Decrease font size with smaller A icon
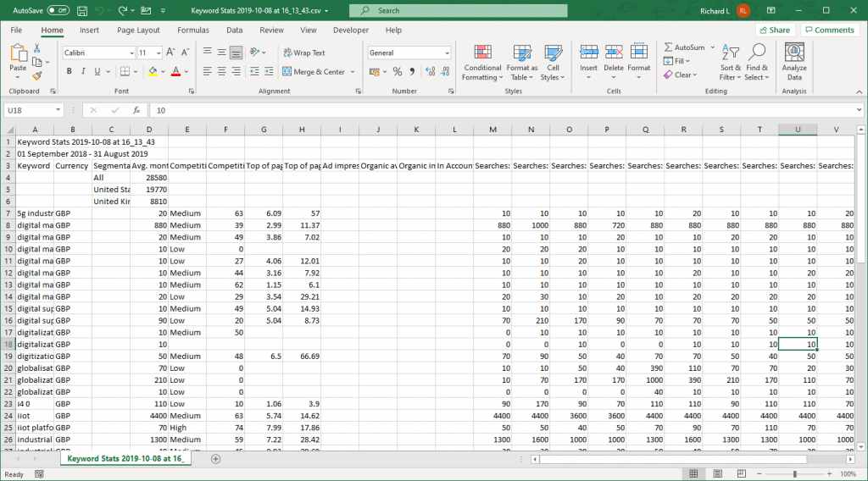 (x=186, y=53)
